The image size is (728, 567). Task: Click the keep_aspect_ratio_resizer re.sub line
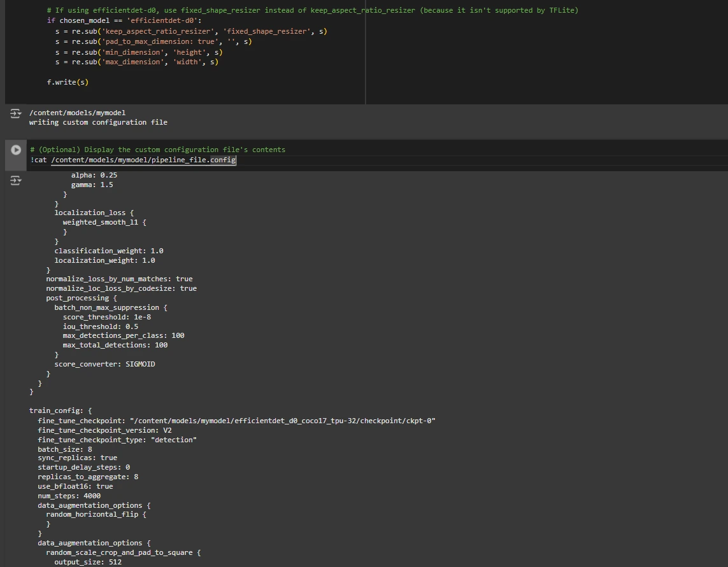point(191,31)
